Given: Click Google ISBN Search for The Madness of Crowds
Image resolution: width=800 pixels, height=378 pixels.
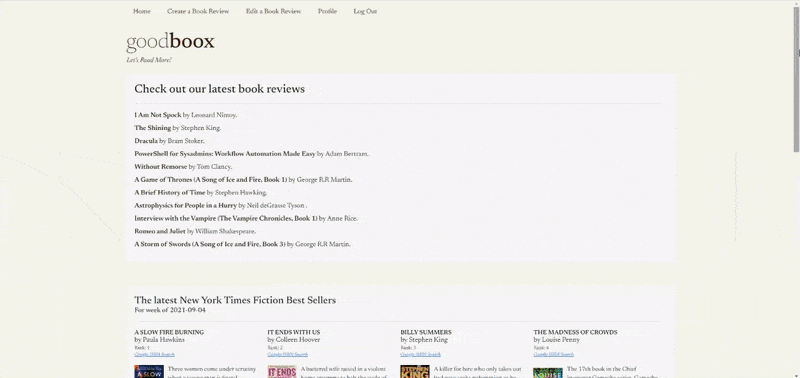Looking at the screenshot, I should (x=554, y=355).
